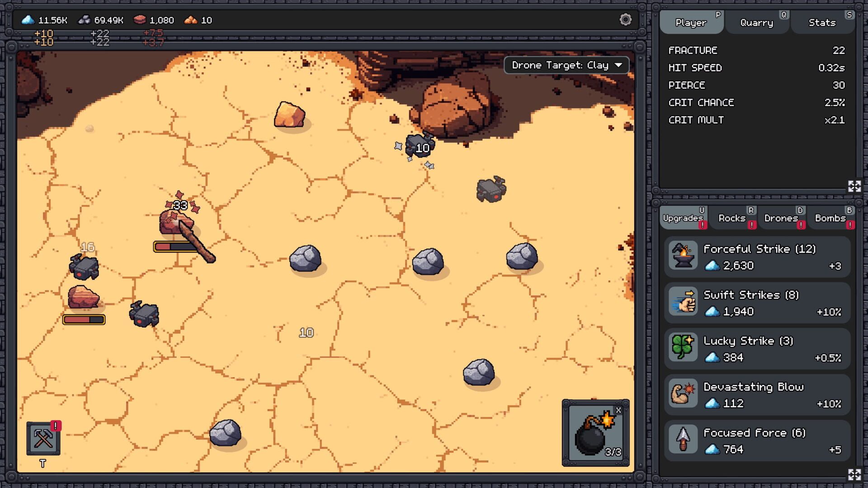Switch to the Quarry tab
This screenshot has height=488, width=868.
point(756,22)
